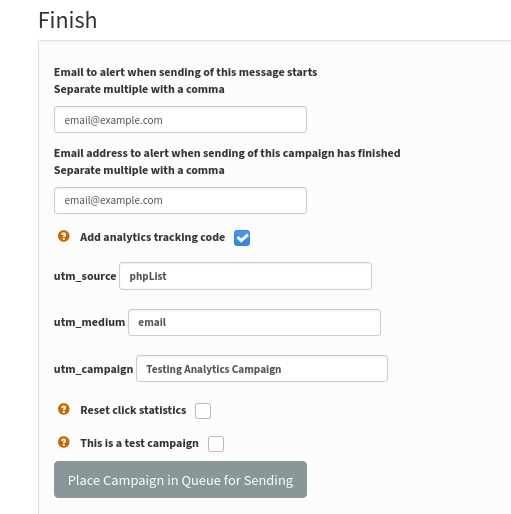
Task: Enable the Reset click statistics checkbox
Action: pyautogui.click(x=203, y=411)
